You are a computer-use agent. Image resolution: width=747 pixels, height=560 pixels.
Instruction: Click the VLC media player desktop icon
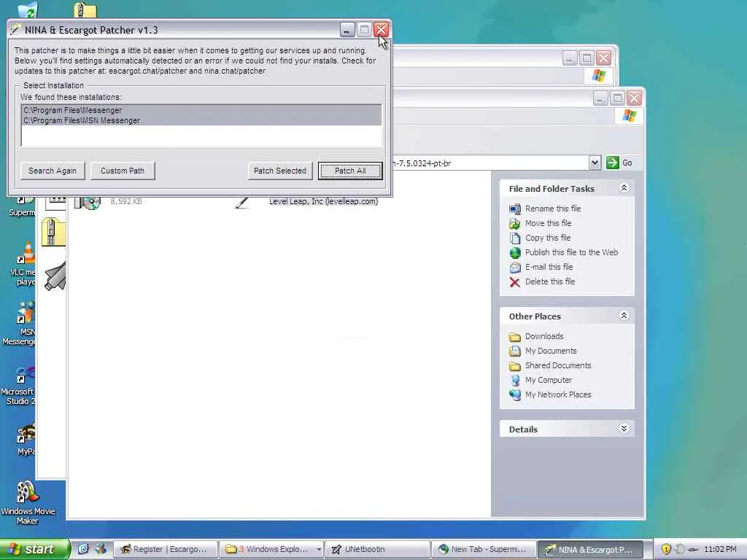[26, 253]
